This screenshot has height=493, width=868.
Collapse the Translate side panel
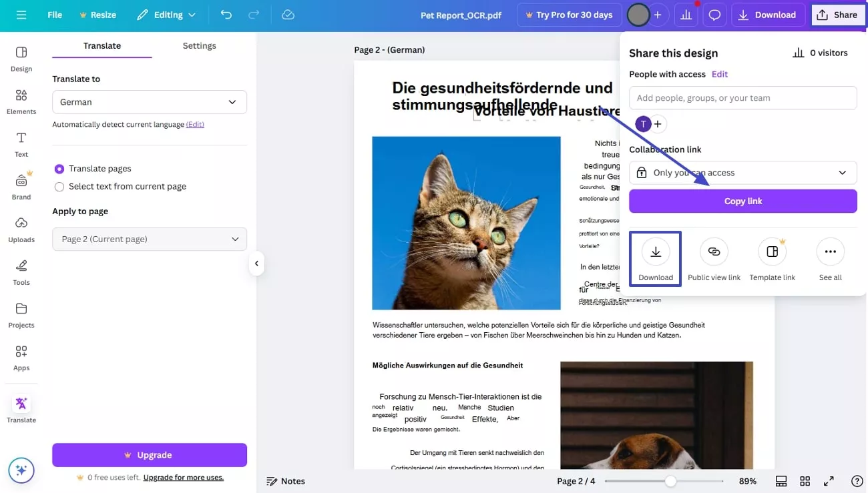[256, 264]
